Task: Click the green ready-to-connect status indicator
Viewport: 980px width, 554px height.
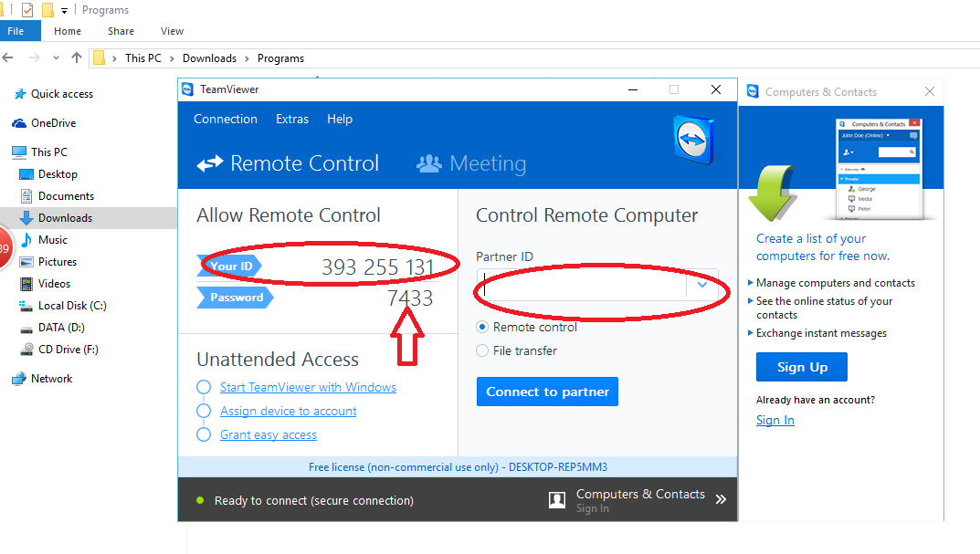Action: tap(200, 500)
